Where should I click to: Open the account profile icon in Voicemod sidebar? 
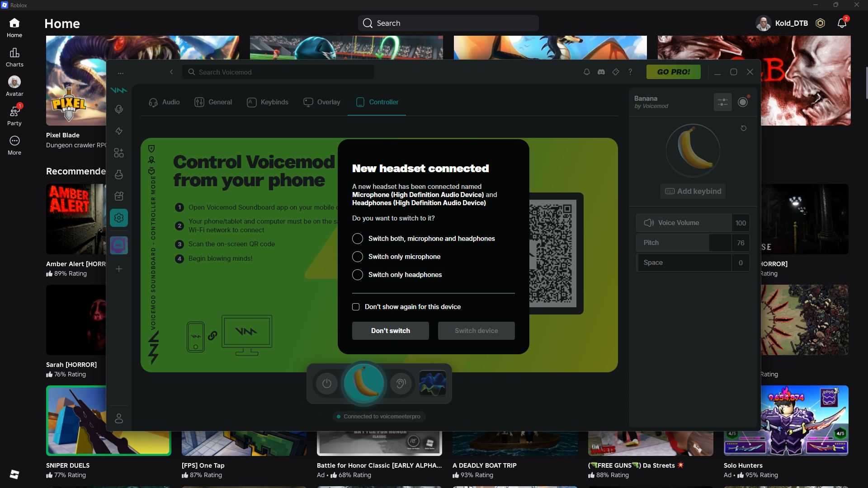(119, 418)
